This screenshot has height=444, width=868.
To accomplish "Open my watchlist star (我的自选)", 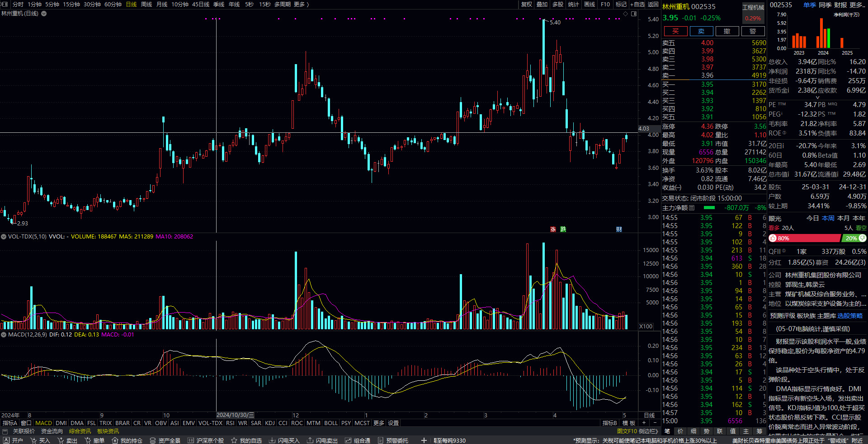I will click(246, 440).
